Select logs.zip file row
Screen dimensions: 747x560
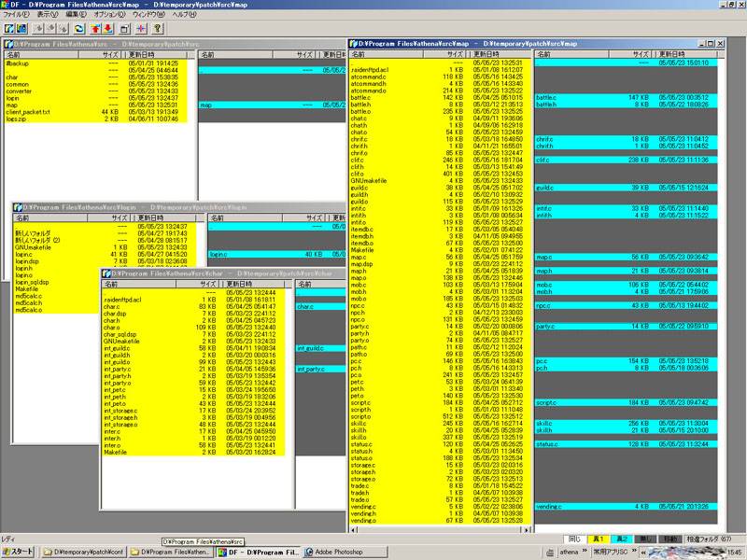pyautogui.click(x=96, y=119)
